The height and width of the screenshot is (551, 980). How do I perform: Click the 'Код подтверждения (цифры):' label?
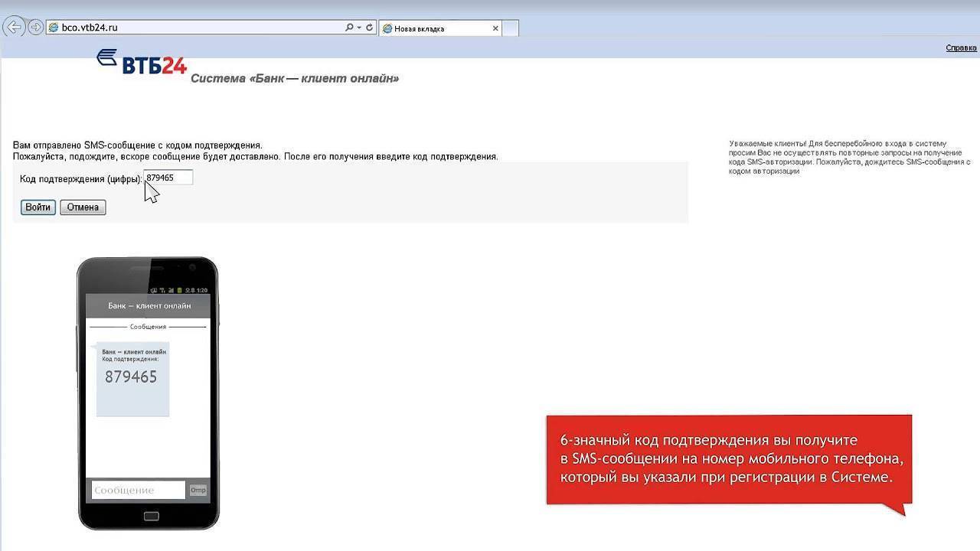tap(81, 179)
